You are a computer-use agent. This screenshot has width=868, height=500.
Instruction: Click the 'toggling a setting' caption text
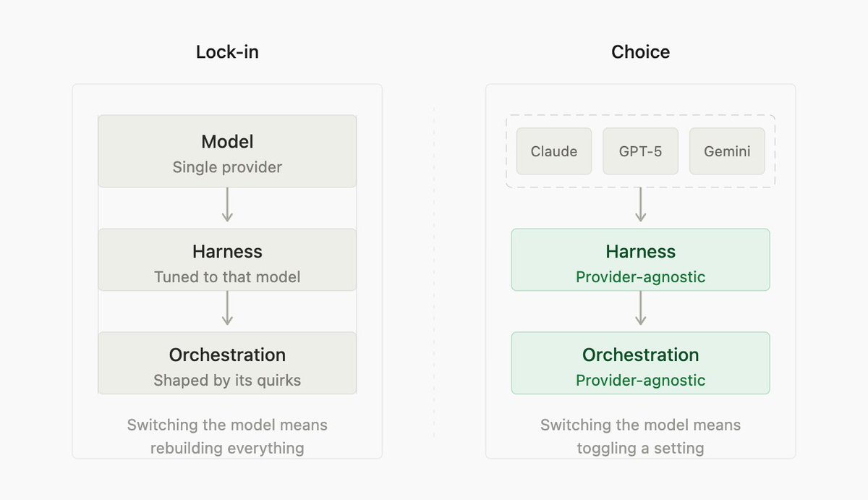[640, 448]
